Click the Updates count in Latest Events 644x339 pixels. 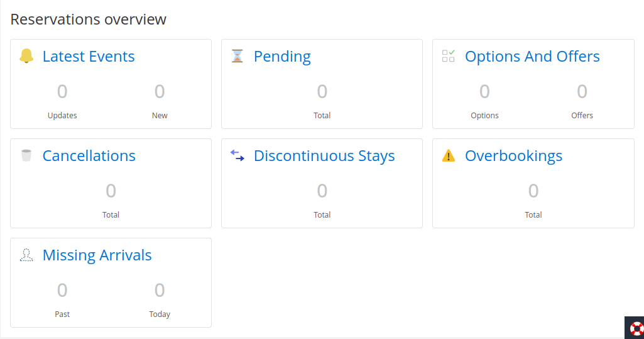[x=62, y=92]
